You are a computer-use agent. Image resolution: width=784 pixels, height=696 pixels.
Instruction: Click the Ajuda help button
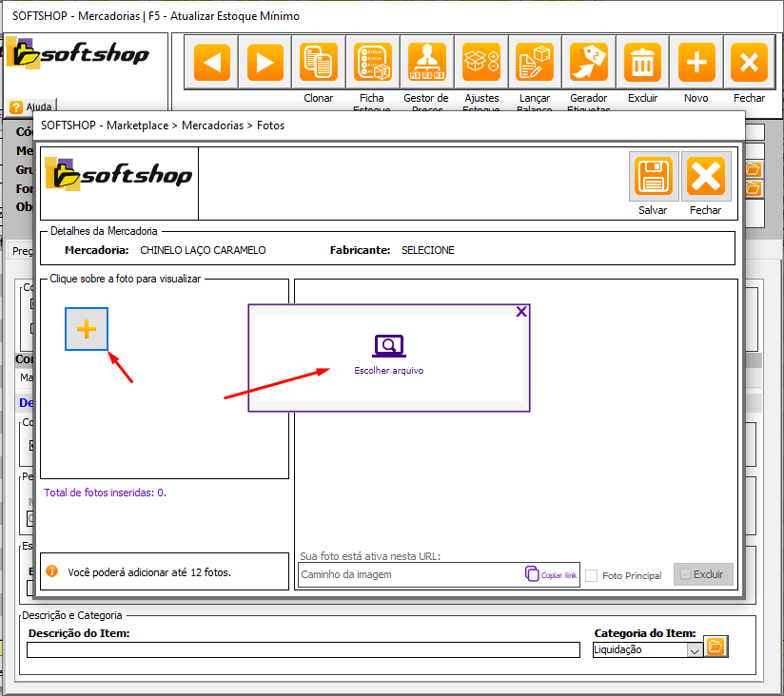(31, 106)
